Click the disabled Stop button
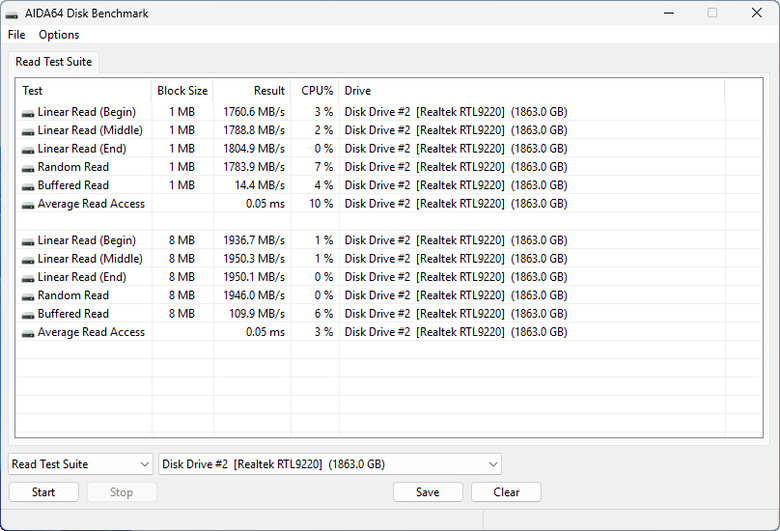780x531 pixels. (121, 492)
